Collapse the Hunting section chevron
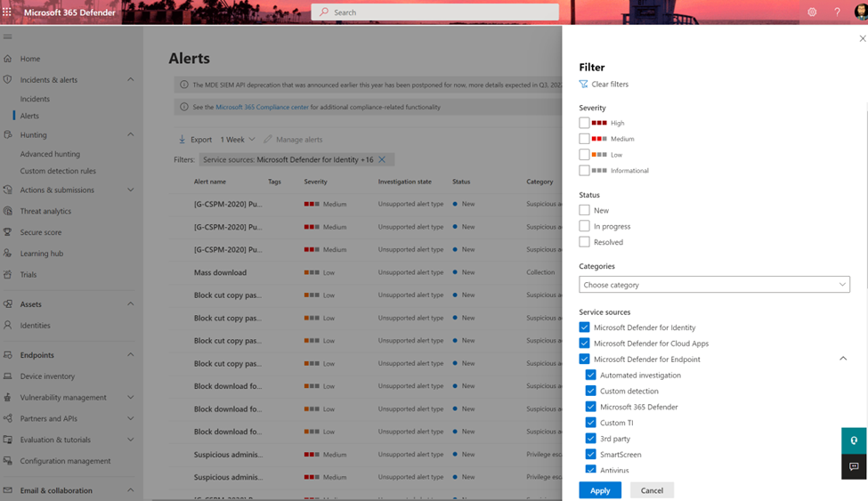Image resolution: width=868 pixels, height=501 pixels. [x=131, y=134]
